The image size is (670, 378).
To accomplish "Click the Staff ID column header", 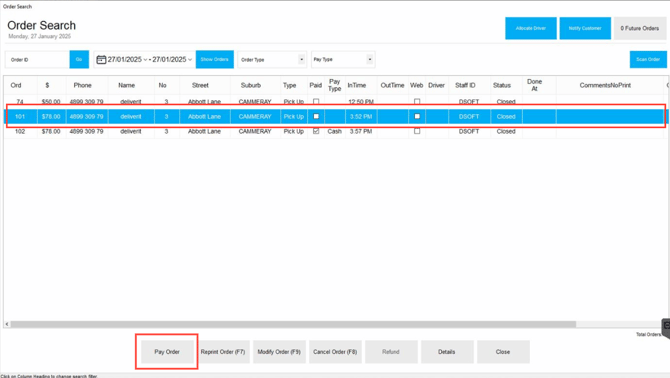I will [465, 85].
